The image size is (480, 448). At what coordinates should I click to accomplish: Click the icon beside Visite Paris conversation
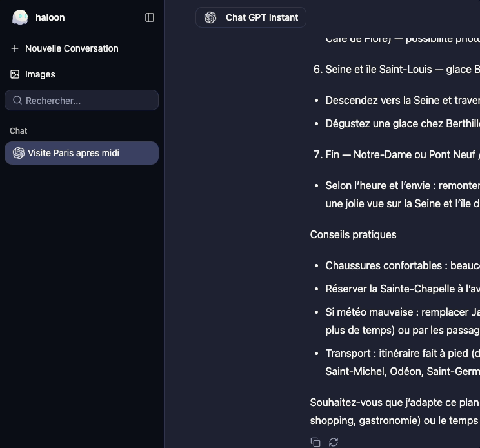pos(19,153)
